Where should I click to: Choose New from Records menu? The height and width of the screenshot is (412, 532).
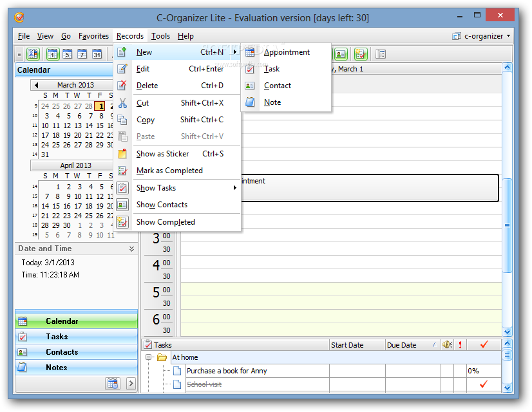177,52
